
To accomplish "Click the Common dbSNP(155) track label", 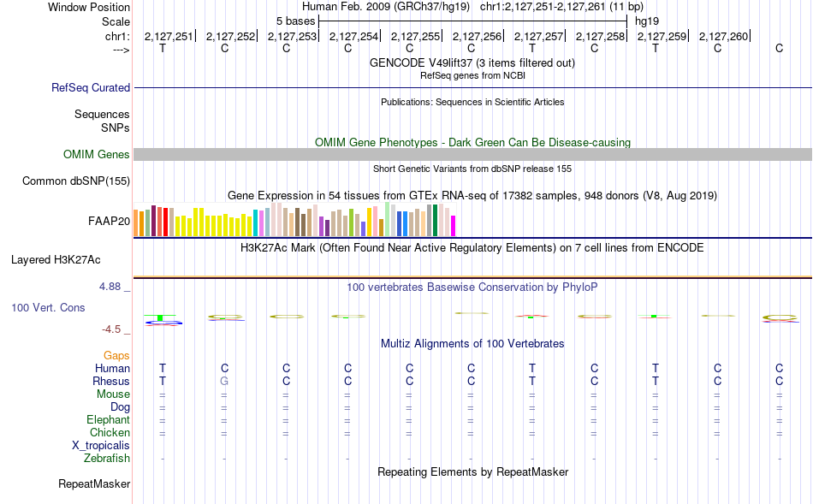I will [x=75, y=181].
